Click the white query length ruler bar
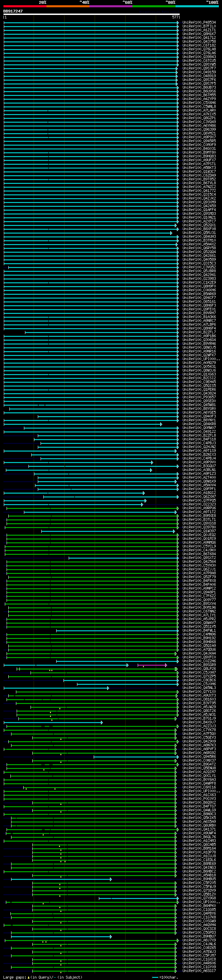Viewport: 222px width, 980px height. (92, 14)
